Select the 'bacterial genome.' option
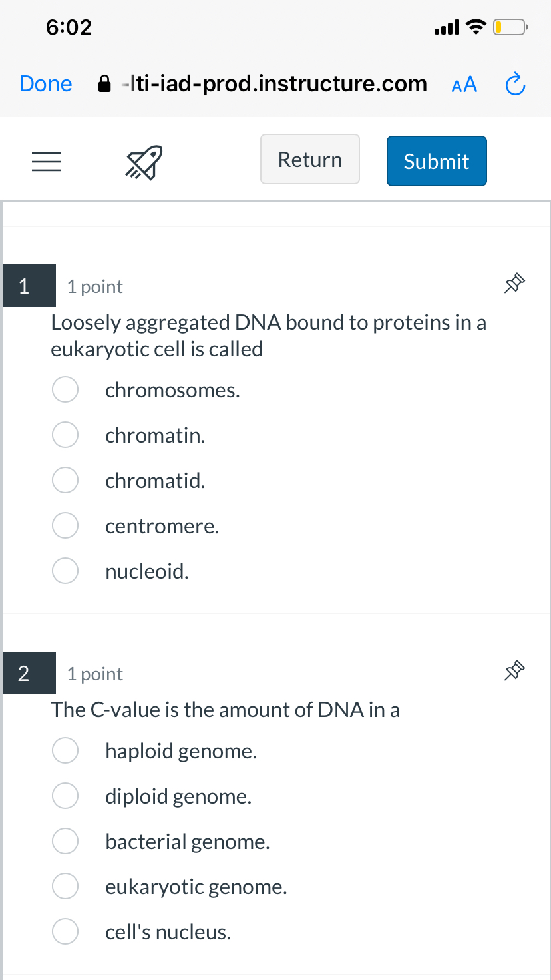Screen dimensions: 551x980 pos(66,842)
